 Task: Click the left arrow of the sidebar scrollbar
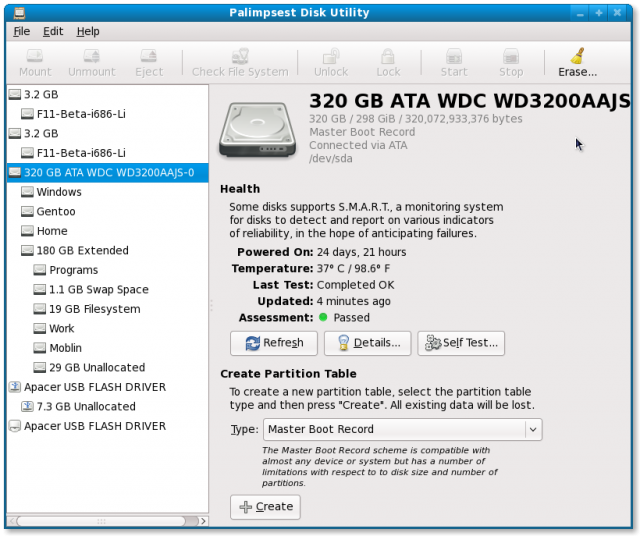pos(11,521)
